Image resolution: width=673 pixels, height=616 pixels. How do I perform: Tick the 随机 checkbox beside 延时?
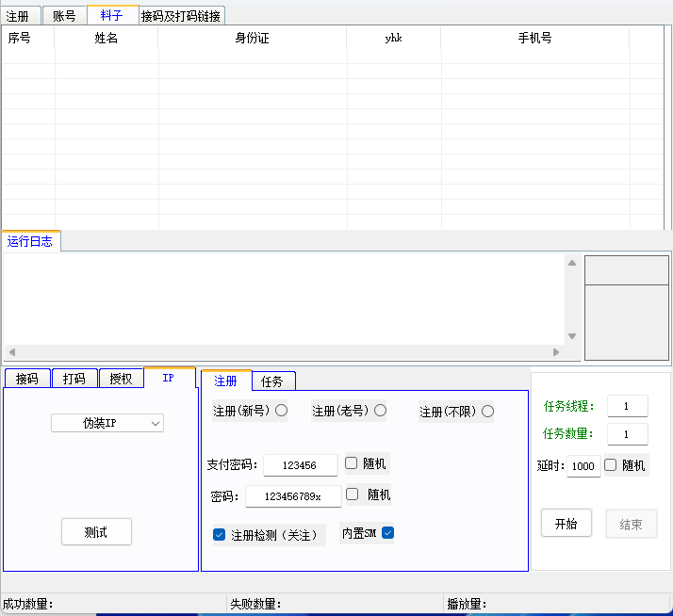tap(611, 465)
